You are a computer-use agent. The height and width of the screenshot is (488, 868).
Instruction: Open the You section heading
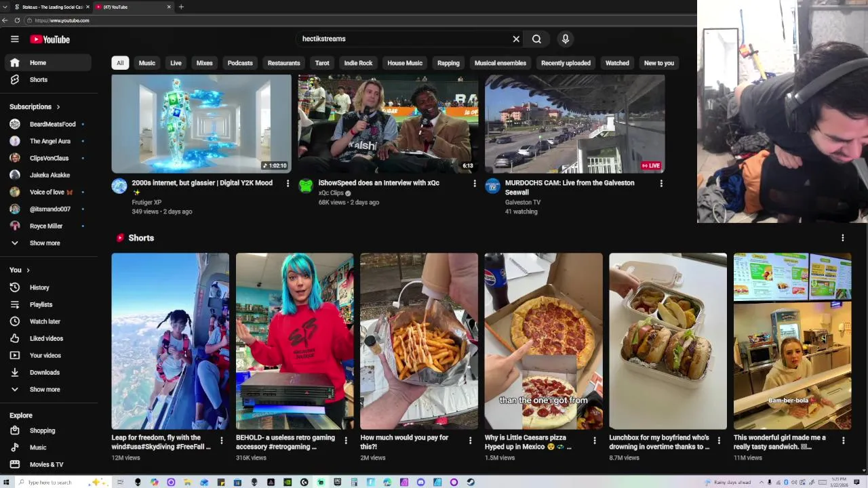pyautogui.click(x=20, y=270)
